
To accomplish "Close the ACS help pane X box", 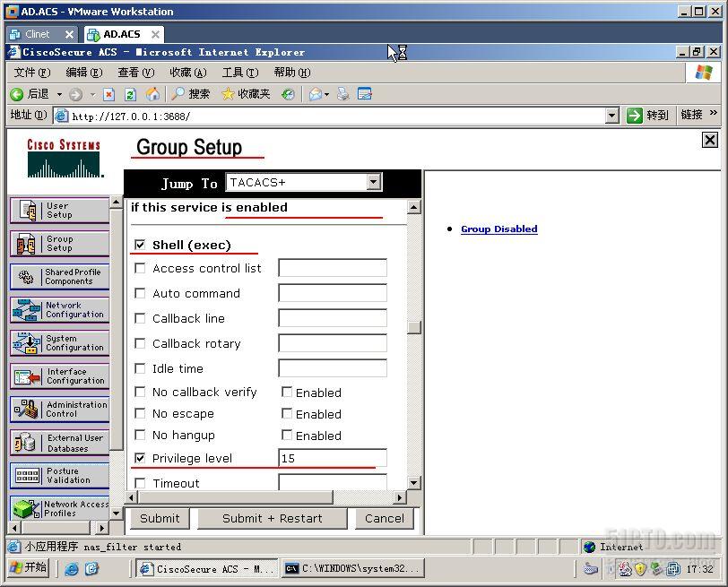I will pyautogui.click(x=710, y=140).
